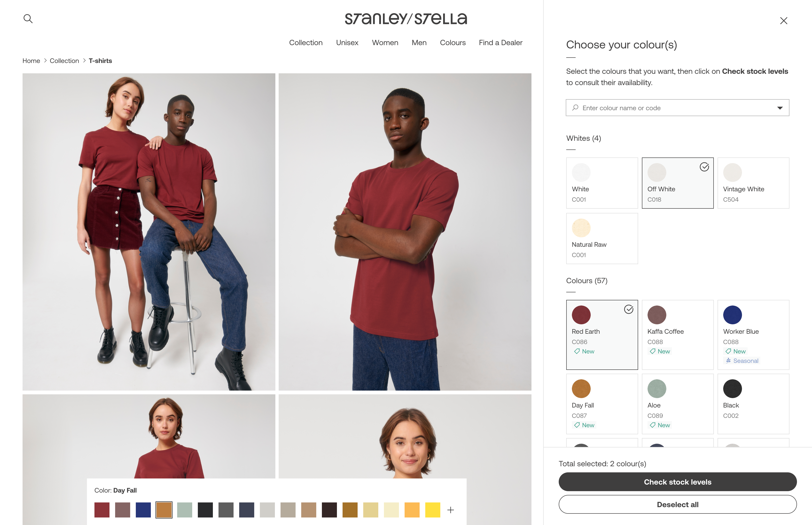812x525 pixels.
Task: Click the Black colour circle icon
Action: pyautogui.click(x=732, y=389)
